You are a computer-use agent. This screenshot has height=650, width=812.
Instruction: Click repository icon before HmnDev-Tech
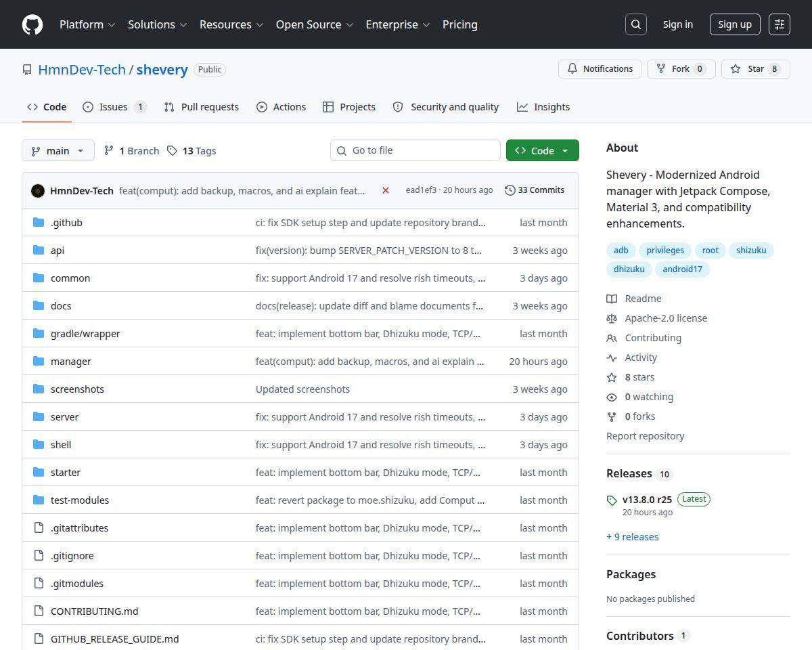coord(27,70)
